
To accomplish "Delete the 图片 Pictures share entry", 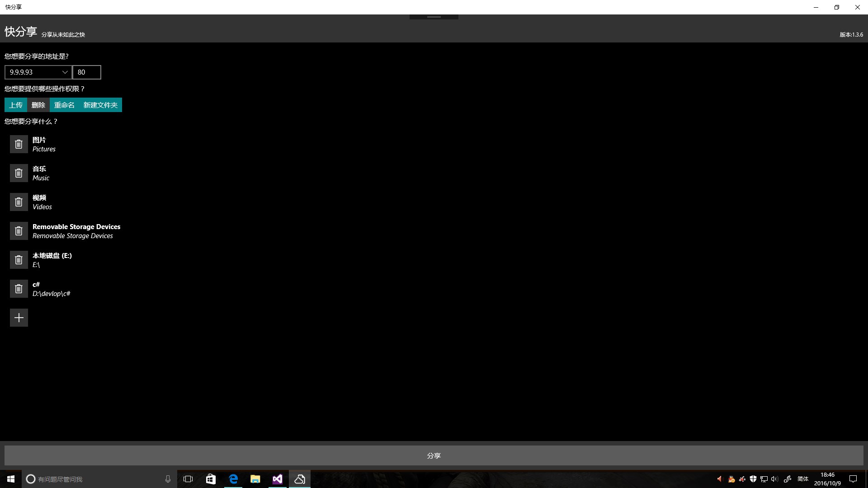I will point(19,144).
